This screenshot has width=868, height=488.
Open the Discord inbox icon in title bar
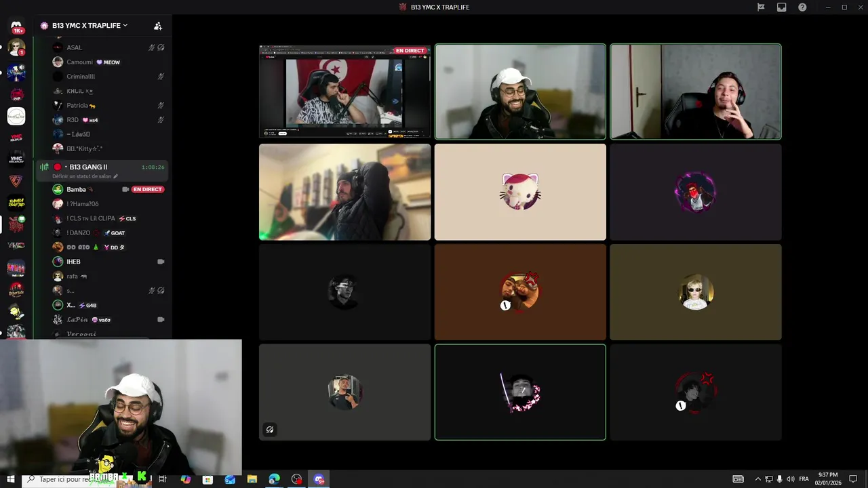pos(781,7)
